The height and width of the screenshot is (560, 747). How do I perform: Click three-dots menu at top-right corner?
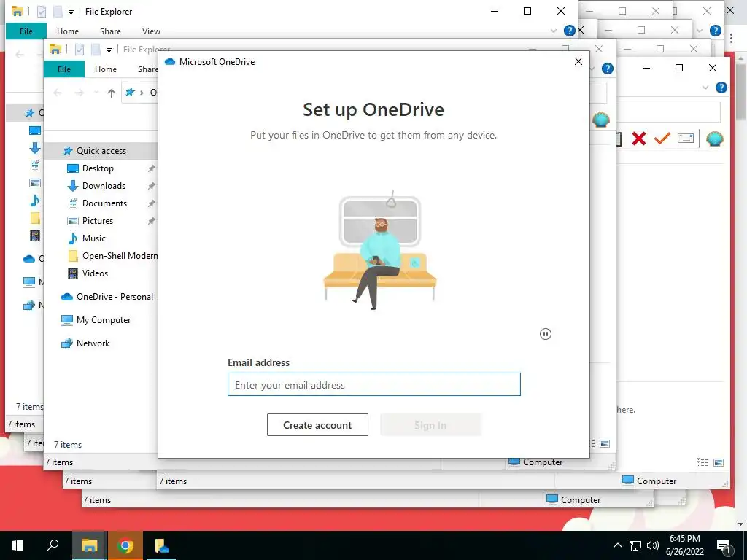coord(731,38)
